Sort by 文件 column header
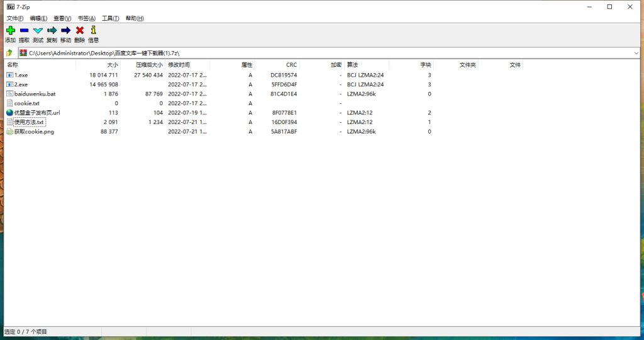 501,65
